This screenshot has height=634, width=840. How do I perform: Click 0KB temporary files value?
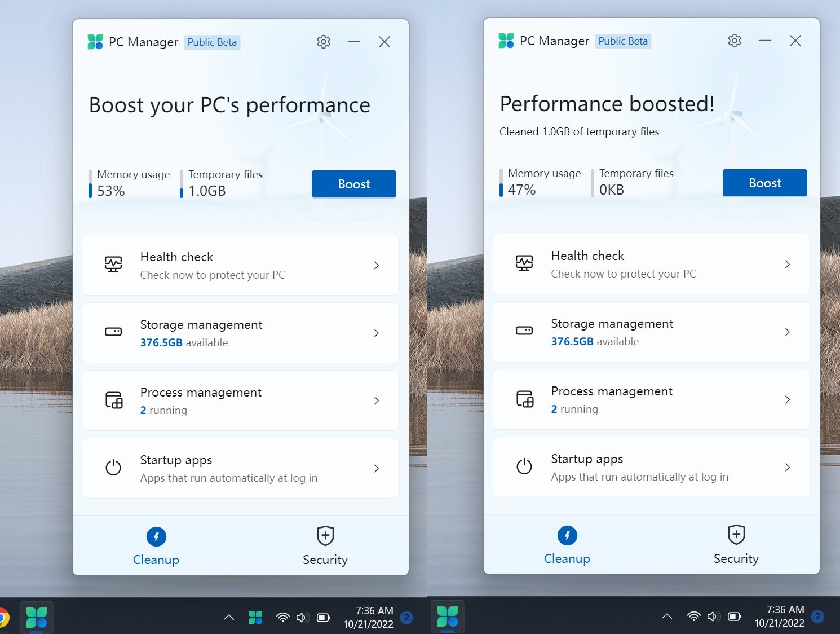click(x=612, y=190)
